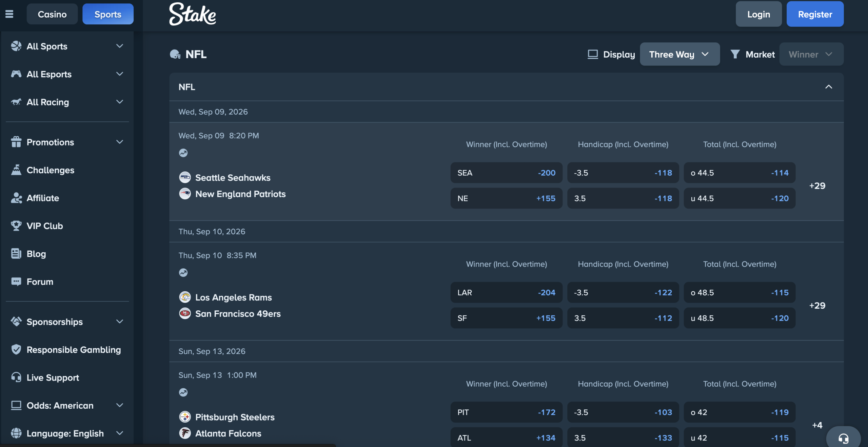Show +29 more markets for Rams game
This screenshot has width=868, height=447.
pos(817,305)
